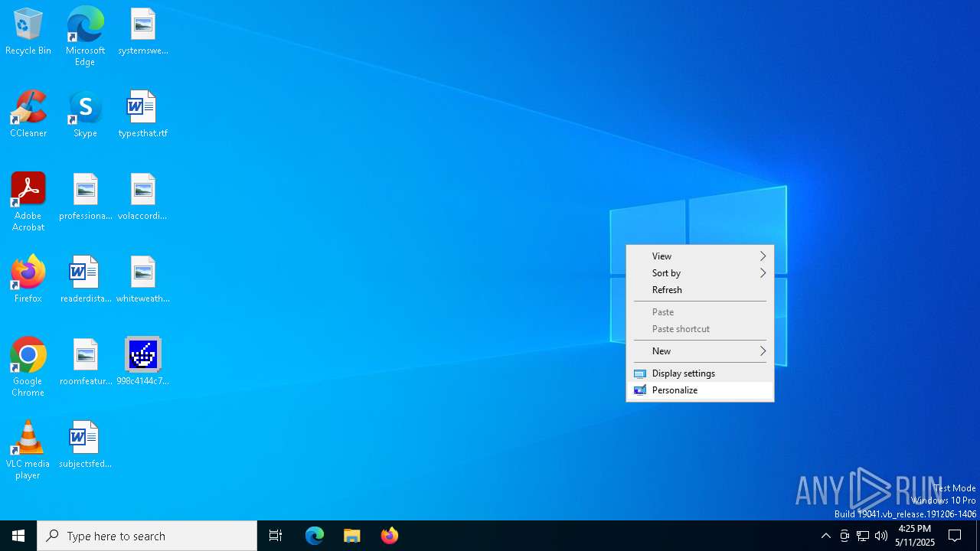The image size is (980, 551).
Task: Open File Explorer from the taskbar
Action: [x=352, y=536]
